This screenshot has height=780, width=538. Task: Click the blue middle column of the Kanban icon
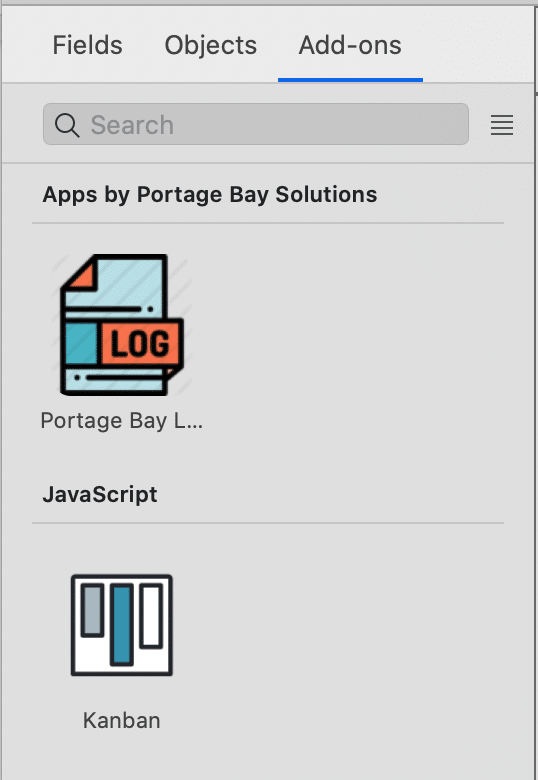(x=122, y=625)
